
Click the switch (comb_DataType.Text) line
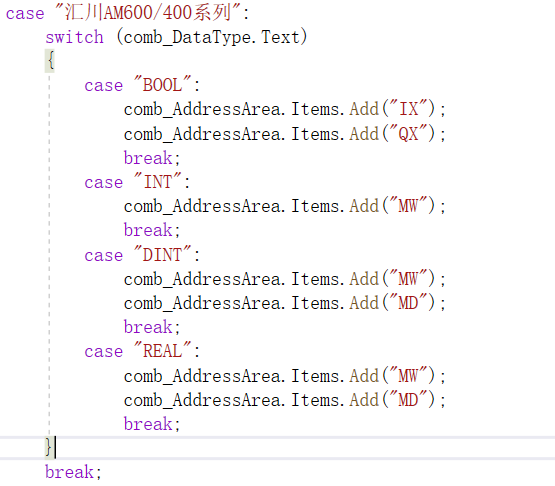tap(176, 37)
